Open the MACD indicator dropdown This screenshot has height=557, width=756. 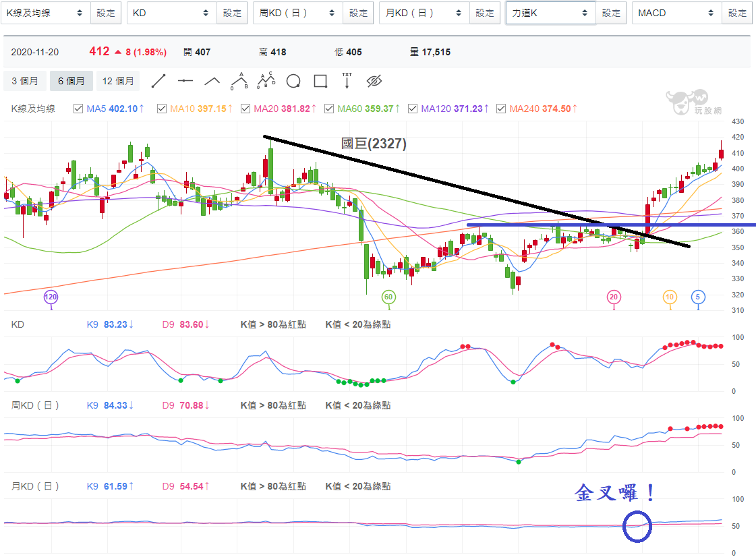click(x=677, y=13)
